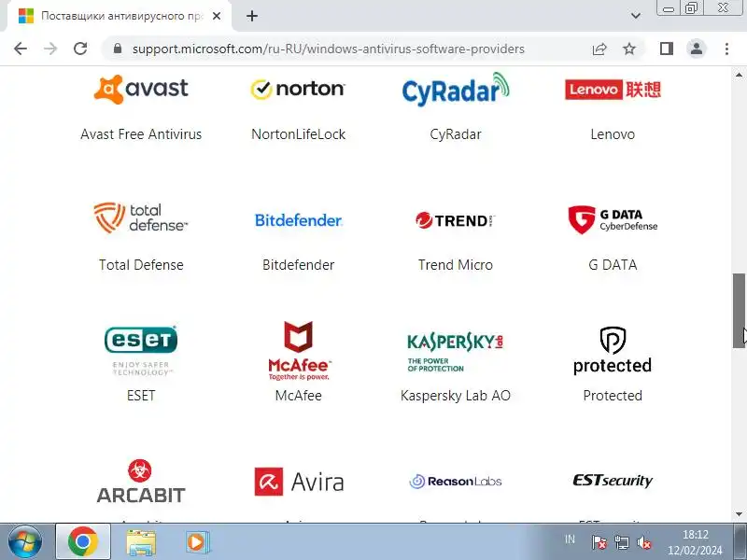Screen dimensions: 747x560
Task: Bookmark this page with the star
Action: coord(629,49)
